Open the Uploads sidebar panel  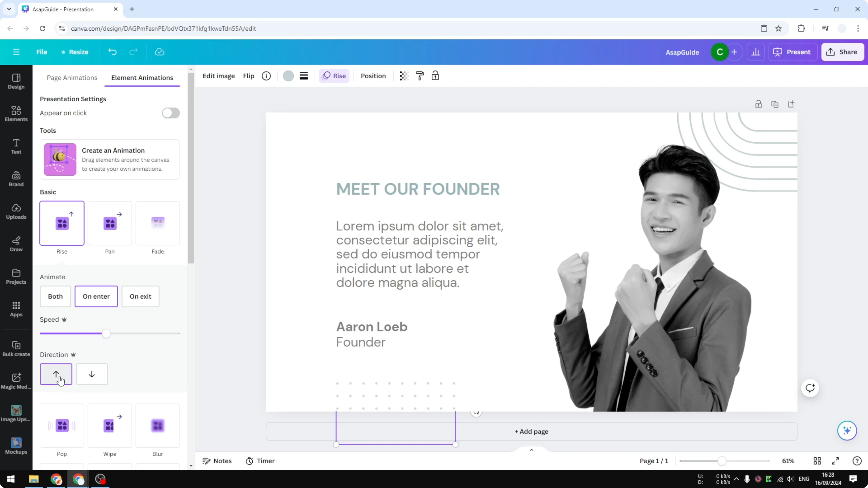click(16, 211)
